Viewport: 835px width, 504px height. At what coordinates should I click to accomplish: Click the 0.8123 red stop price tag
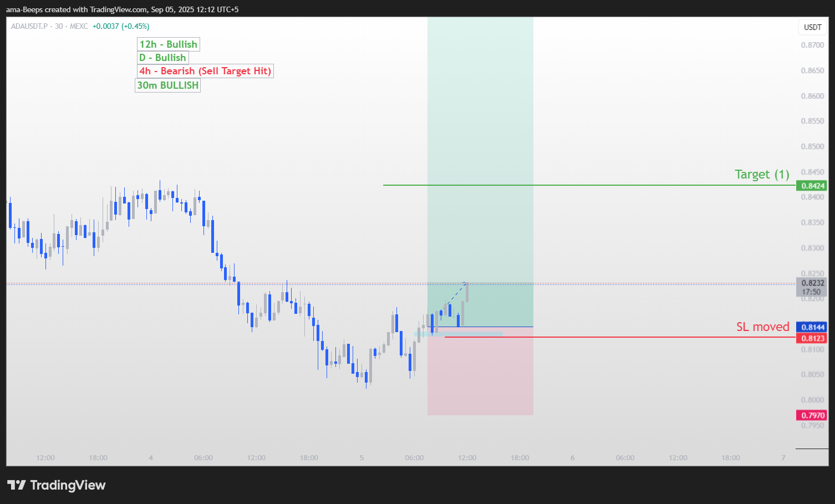pyautogui.click(x=812, y=338)
